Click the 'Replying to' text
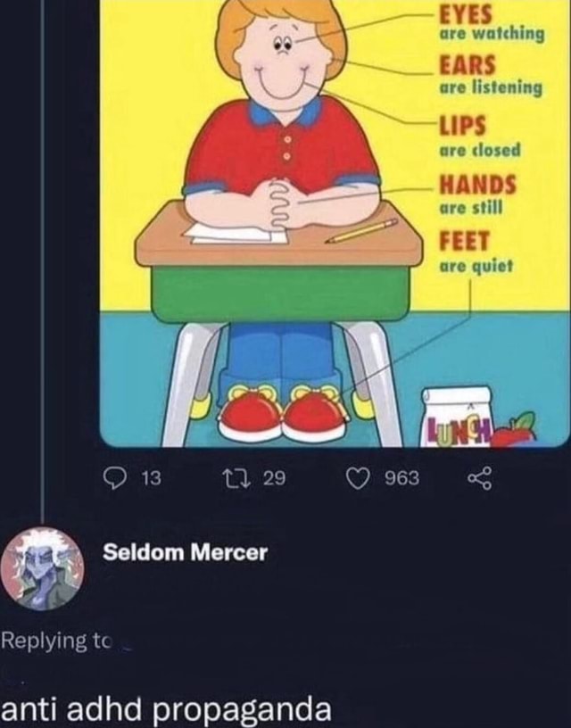The width and height of the screenshot is (571, 728). pyautogui.click(x=55, y=641)
